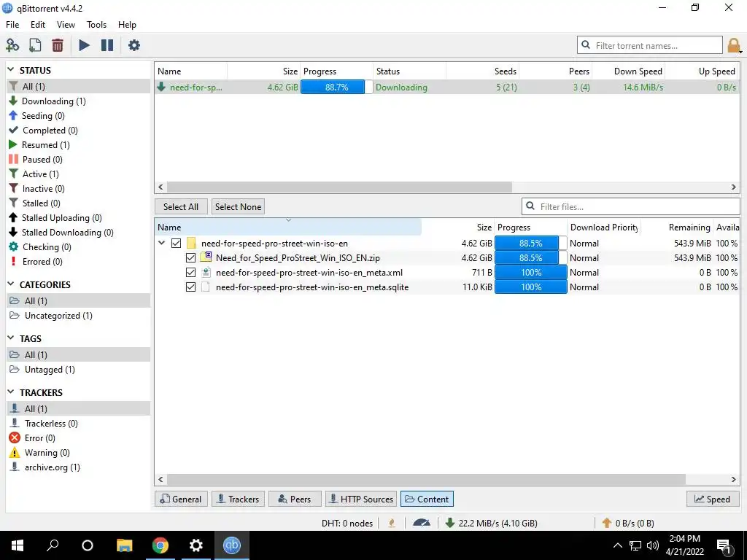
Task: Open the Edit menu
Action: (38, 24)
